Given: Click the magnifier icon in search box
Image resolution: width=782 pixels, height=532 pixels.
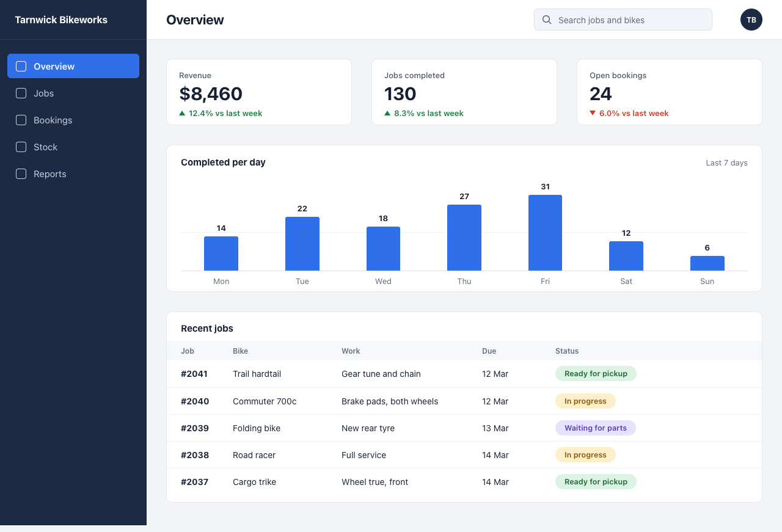Looking at the screenshot, I should (547, 20).
